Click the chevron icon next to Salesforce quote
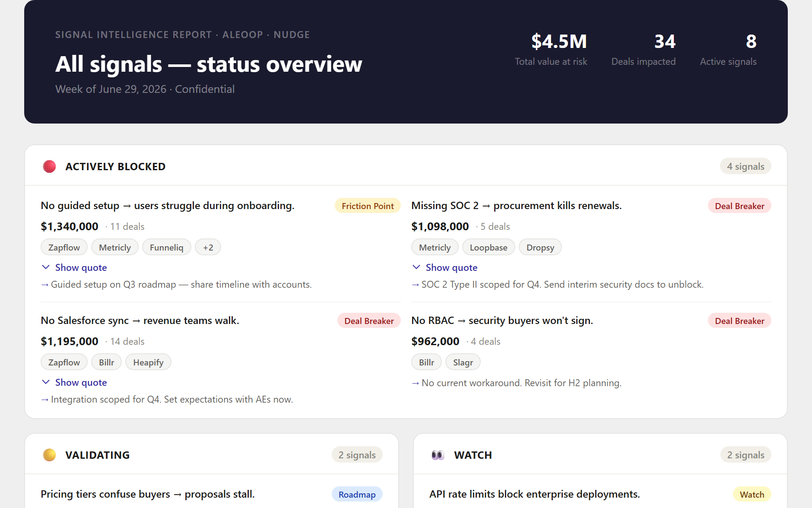This screenshot has height=508, width=812. 46,382
